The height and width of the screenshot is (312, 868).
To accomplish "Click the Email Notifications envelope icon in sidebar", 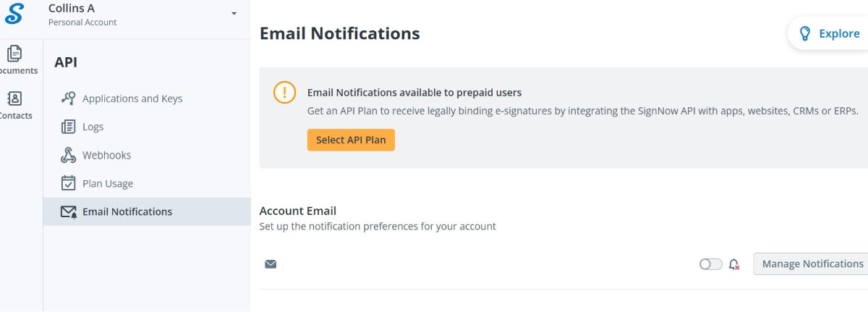I will tap(69, 212).
